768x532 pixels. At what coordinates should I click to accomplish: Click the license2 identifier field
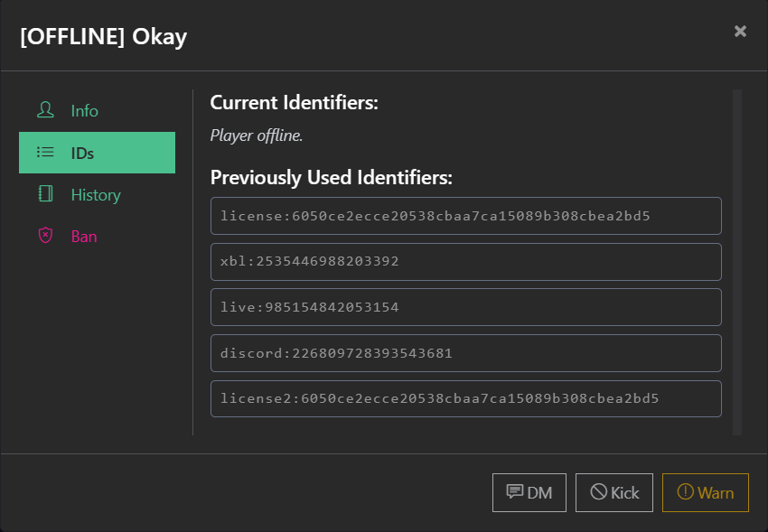(x=466, y=398)
